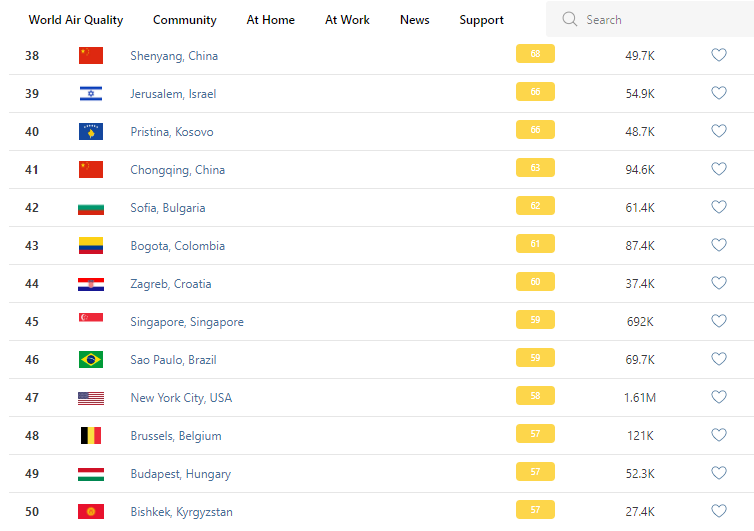Open the World Air Quality menu

point(76,20)
